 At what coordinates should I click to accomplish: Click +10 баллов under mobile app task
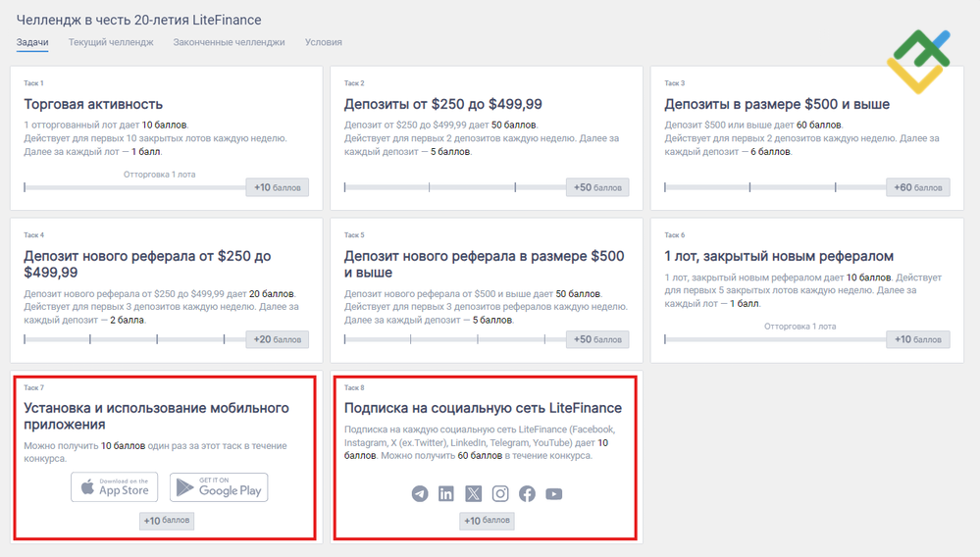tap(166, 520)
